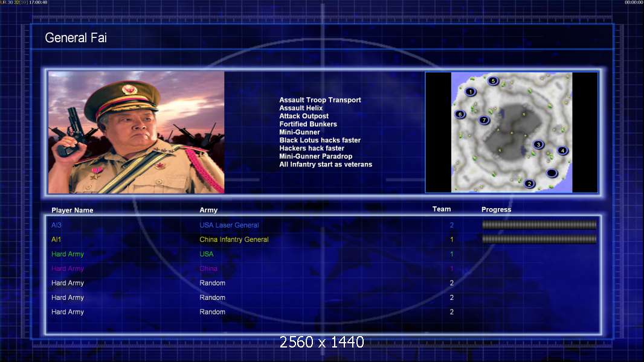Select start position 6 on the map

tap(460, 115)
